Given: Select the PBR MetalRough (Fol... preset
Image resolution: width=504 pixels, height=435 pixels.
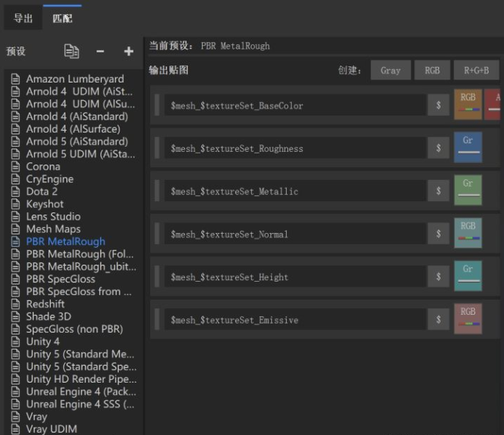Looking at the screenshot, I should (80, 254).
